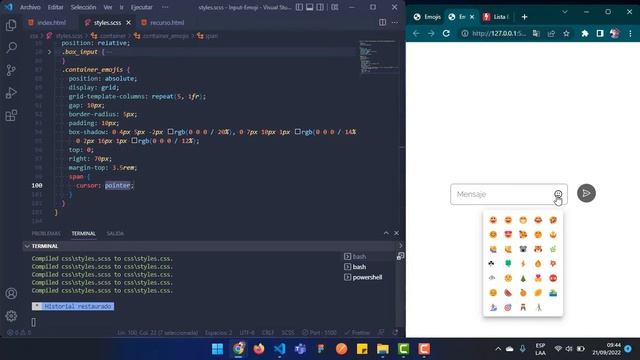Maximize the panel with the up chevron
The image size is (640, 360).
tap(386, 233)
